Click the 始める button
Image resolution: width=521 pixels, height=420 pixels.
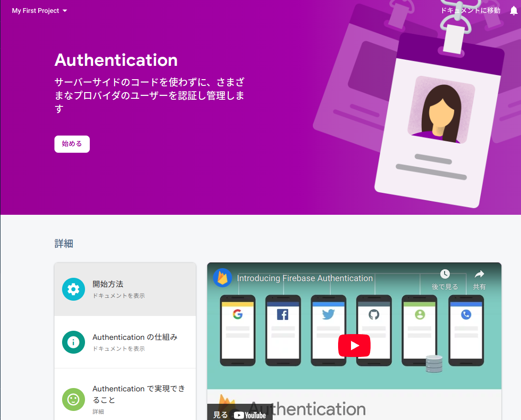(72, 144)
